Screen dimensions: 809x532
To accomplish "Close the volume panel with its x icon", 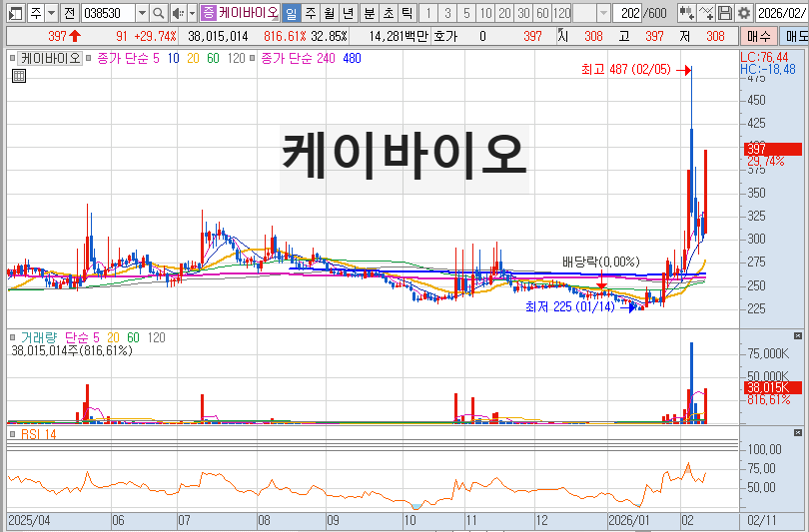I will pyautogui.click(x=798, y=336).
